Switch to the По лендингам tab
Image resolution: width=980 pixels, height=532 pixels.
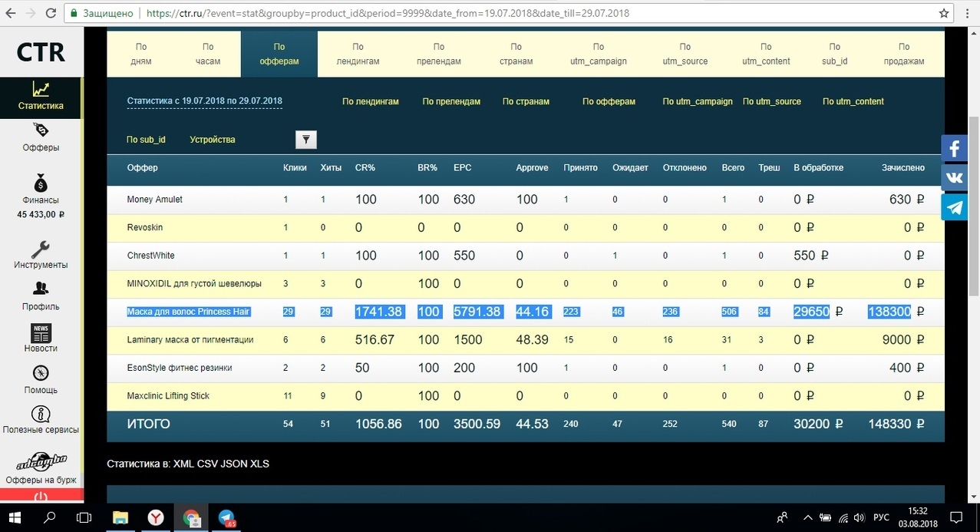click(358, 54)
